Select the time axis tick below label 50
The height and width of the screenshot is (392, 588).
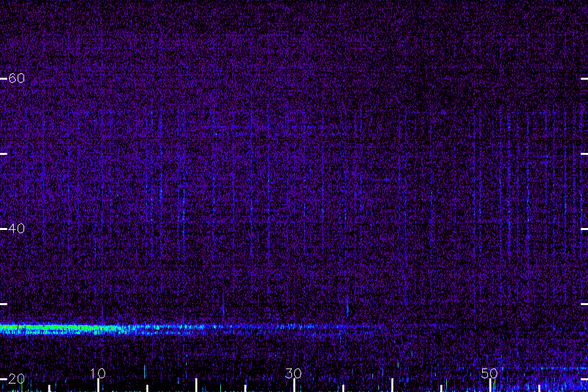(x=490, y=385)
